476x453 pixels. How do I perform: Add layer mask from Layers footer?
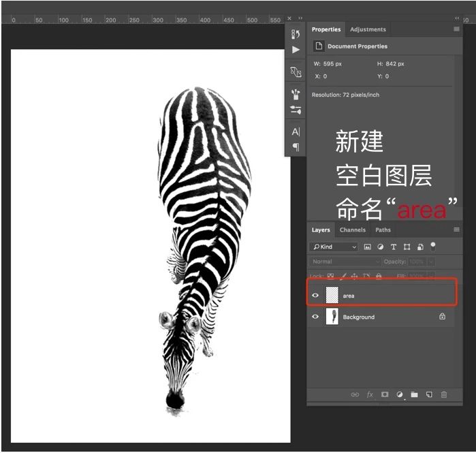coord(385,394)
